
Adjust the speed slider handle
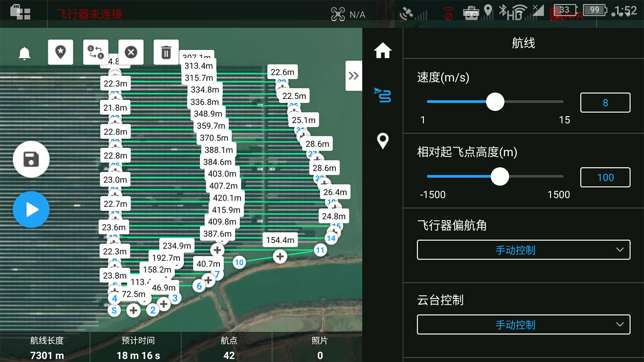[496, 102]
